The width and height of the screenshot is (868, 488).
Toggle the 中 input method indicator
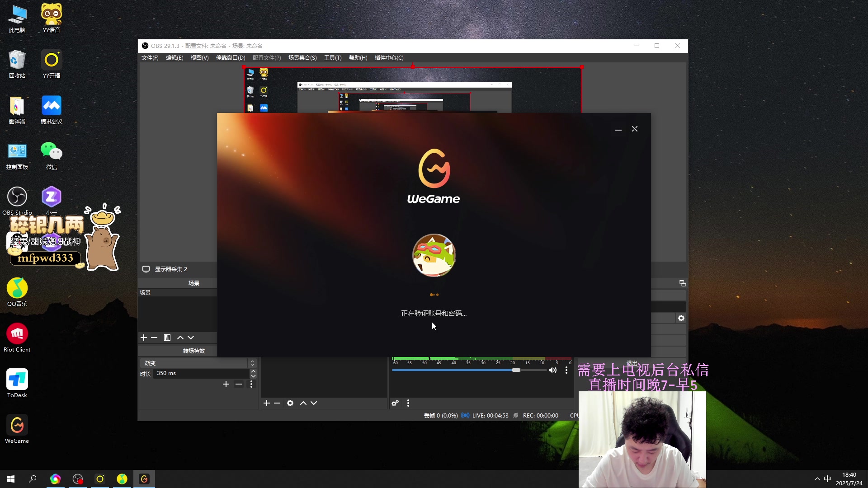click(827, 479)
